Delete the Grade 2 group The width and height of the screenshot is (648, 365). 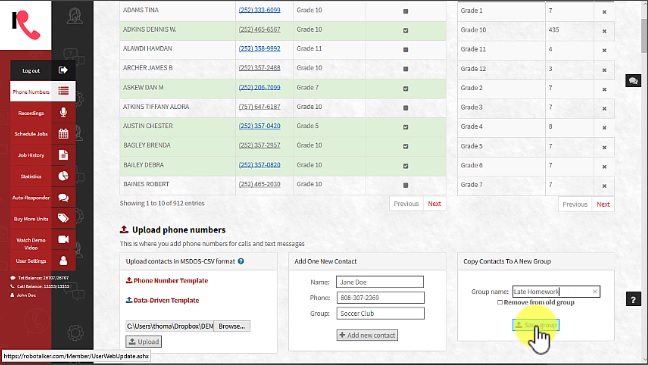coord(604,89)
